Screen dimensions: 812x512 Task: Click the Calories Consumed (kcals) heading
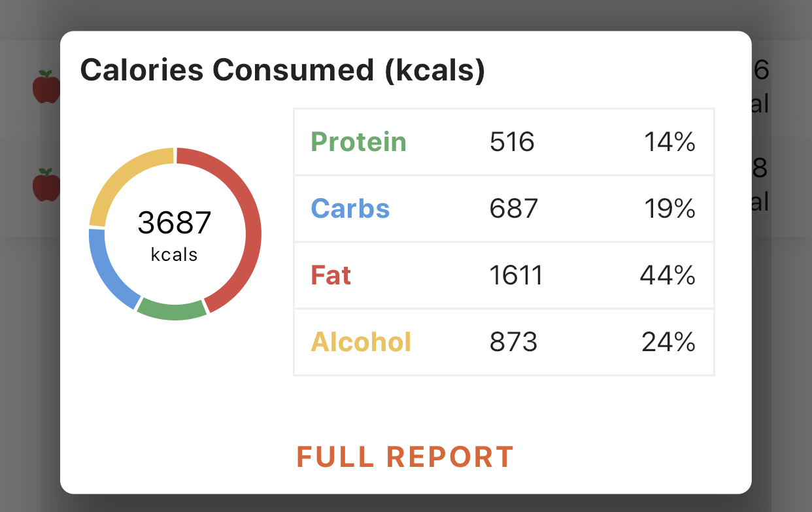tap(282, 71)
